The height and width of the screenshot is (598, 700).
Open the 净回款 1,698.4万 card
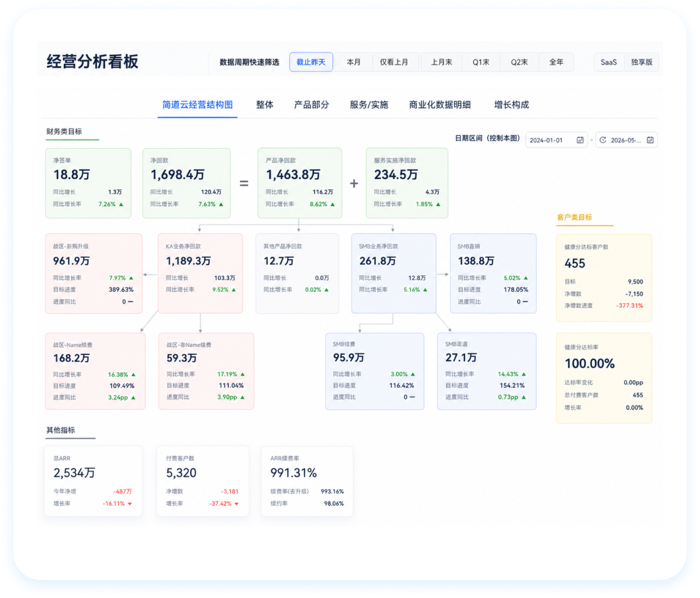(186, 183)
